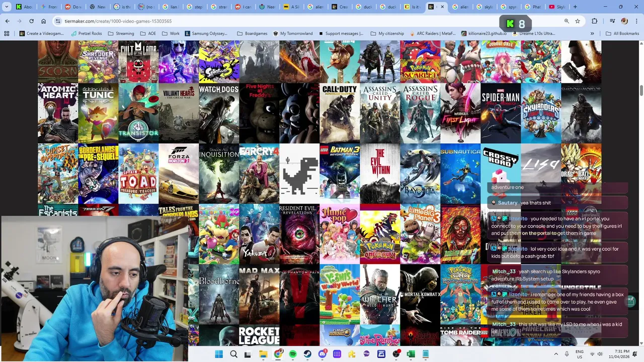The height and width of the screenshot is (362, 644).
Task: Open the killionaire23.github.io bookmark
Action: coord(484,34)
